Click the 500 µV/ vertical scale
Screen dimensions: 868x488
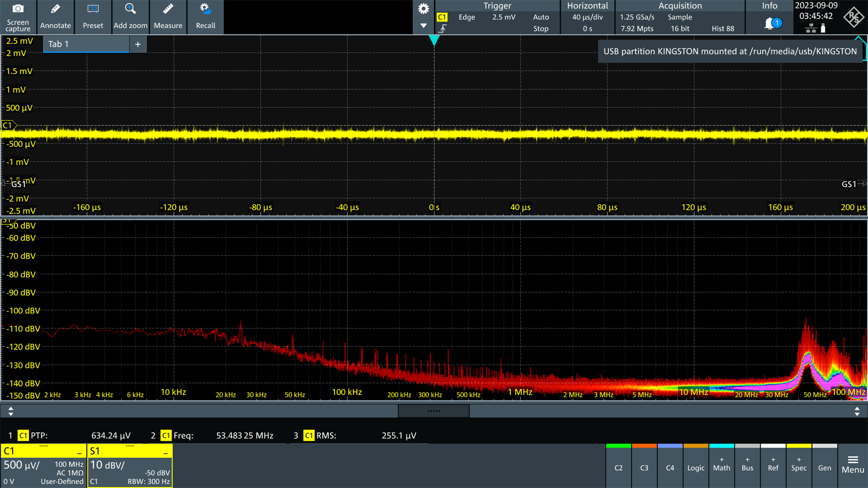pyautogui.click(x=21, y=465)
